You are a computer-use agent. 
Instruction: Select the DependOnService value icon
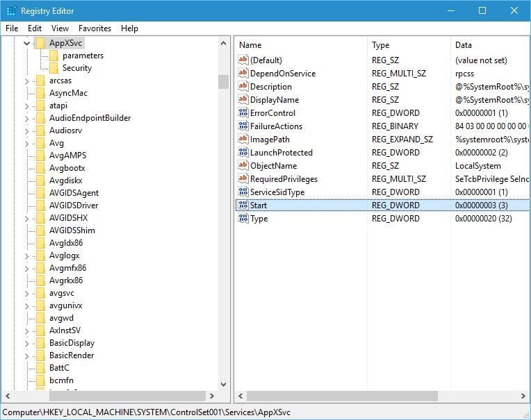(x=243, y=74)
